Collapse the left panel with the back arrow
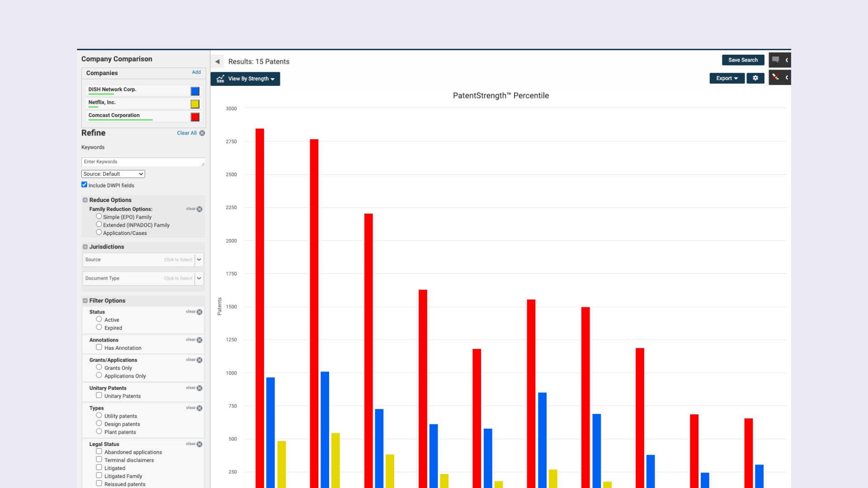This screenshot has width=868, height=488. [217, 61]
